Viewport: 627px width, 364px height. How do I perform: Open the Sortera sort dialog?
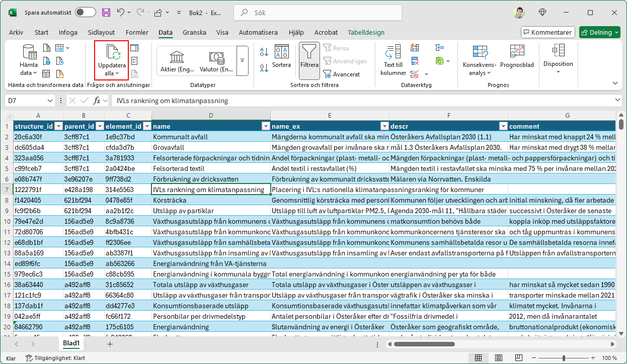[281, 57]
